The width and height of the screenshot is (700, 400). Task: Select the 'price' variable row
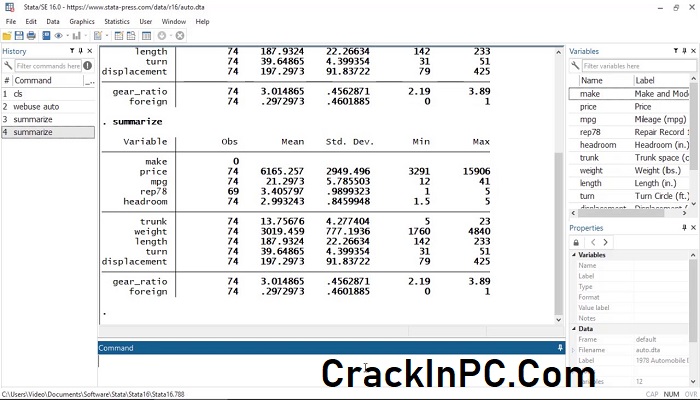coord(629,107)
